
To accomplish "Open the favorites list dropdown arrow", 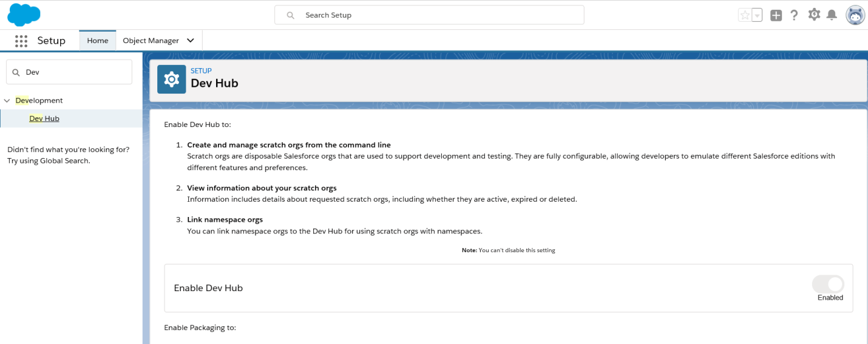I will pos(757,15).
